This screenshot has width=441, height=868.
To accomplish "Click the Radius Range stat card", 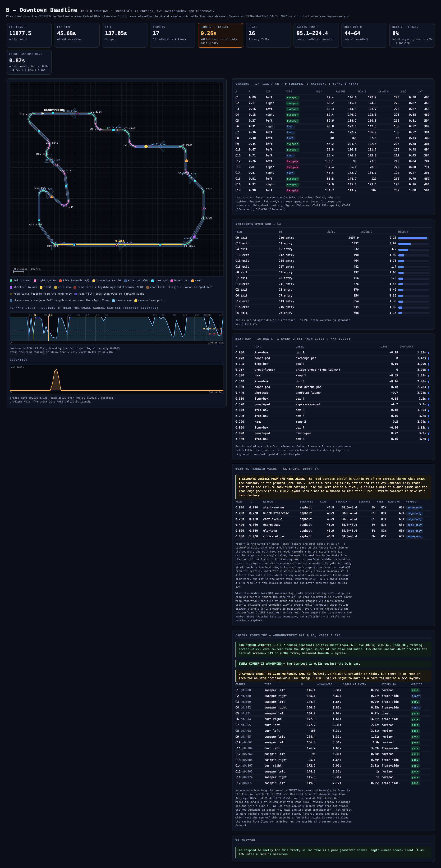I will 316,35.
